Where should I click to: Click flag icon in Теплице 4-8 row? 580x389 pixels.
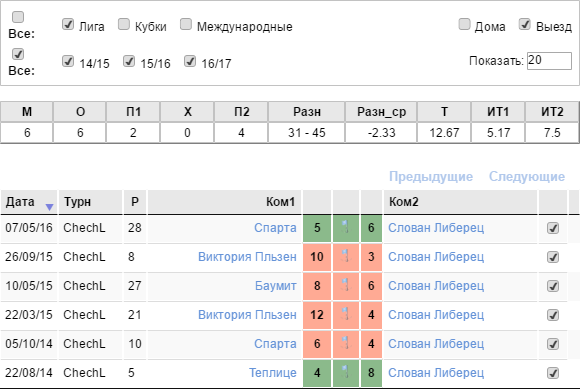click(x=345, y=372)
